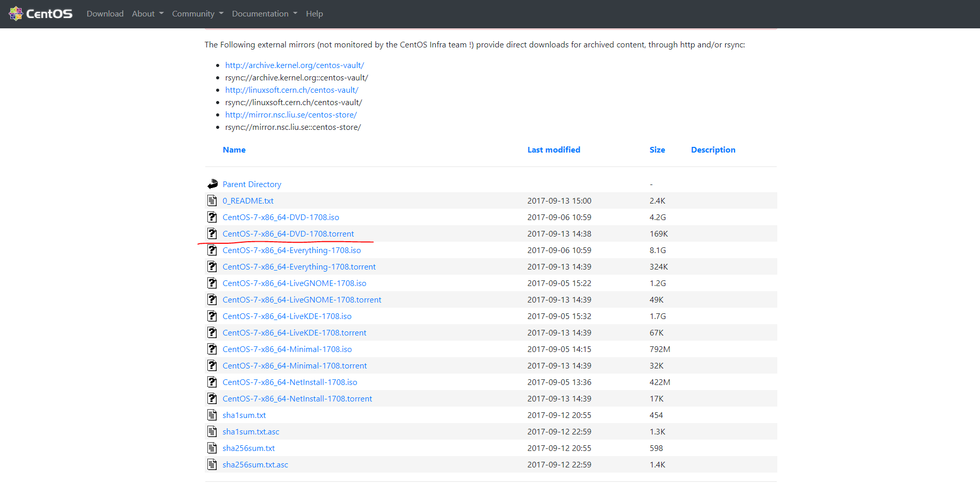Download CentOS-7-x86_64-Minimal-1708.torrent
This screenshot has height=503, width=980.
[x=295, y=365]
